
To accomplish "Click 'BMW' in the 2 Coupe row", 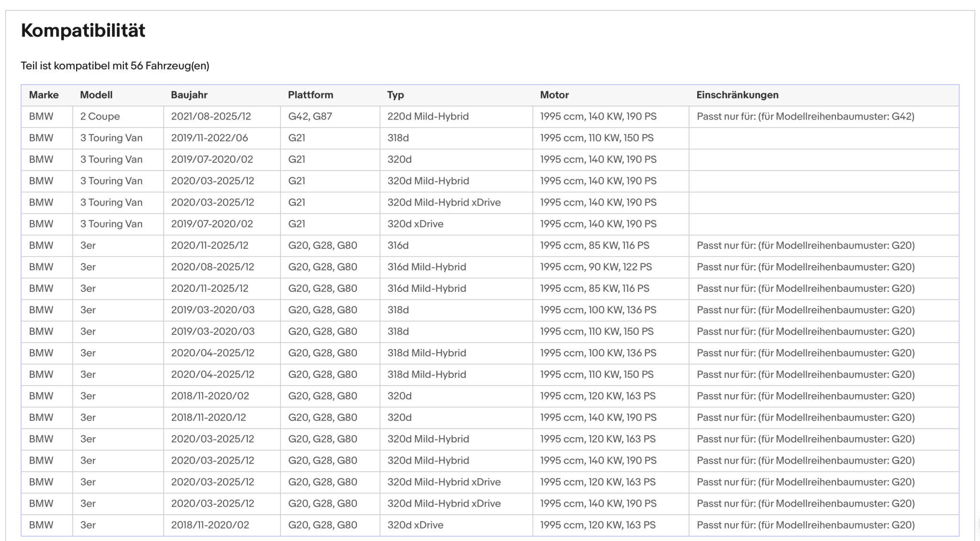I will click(41, 116).
